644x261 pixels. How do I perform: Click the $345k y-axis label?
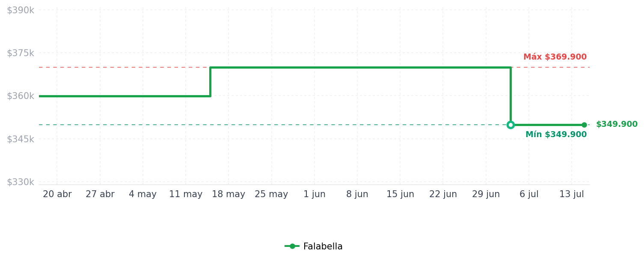(21, 139)
